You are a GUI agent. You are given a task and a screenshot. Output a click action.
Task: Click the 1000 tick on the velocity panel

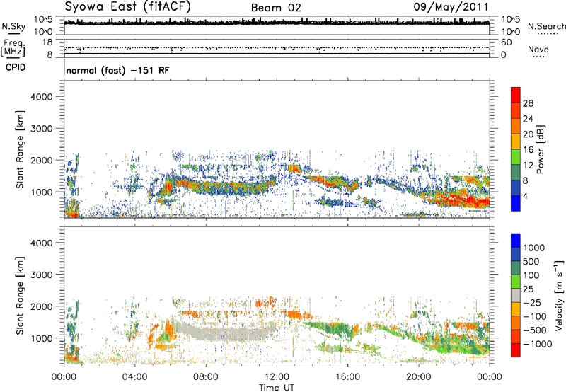click(x=42, y=338)
